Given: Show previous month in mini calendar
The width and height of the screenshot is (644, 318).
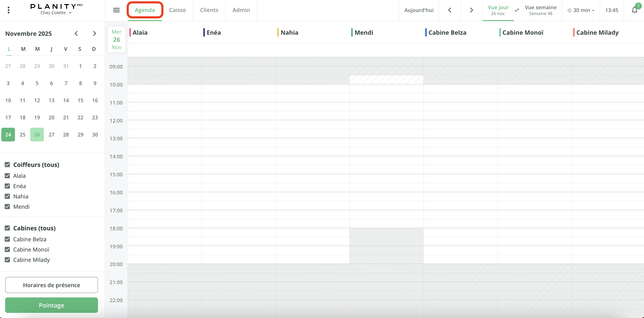Looking at the screenshot, I should (76, 33).
